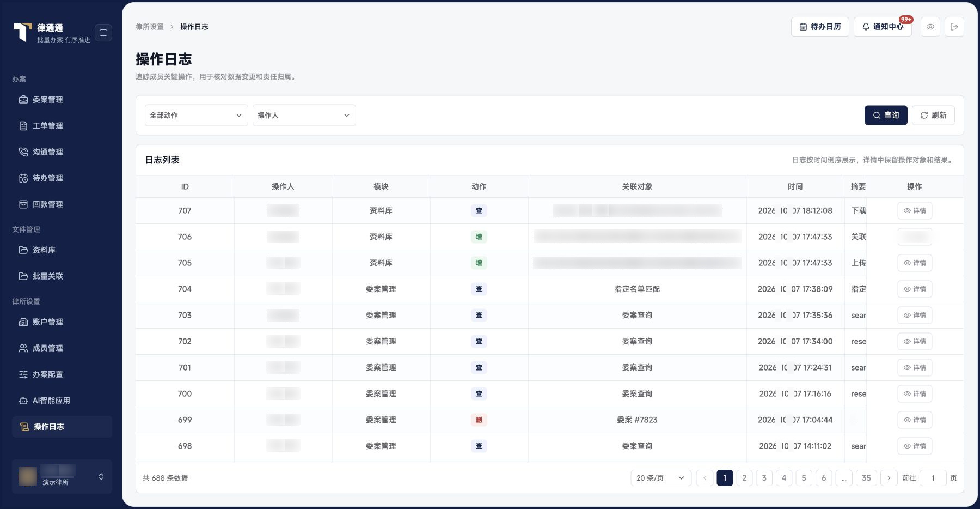Click the pagination ellipsis button
The image size is (980, 509).
coord(843,478)
